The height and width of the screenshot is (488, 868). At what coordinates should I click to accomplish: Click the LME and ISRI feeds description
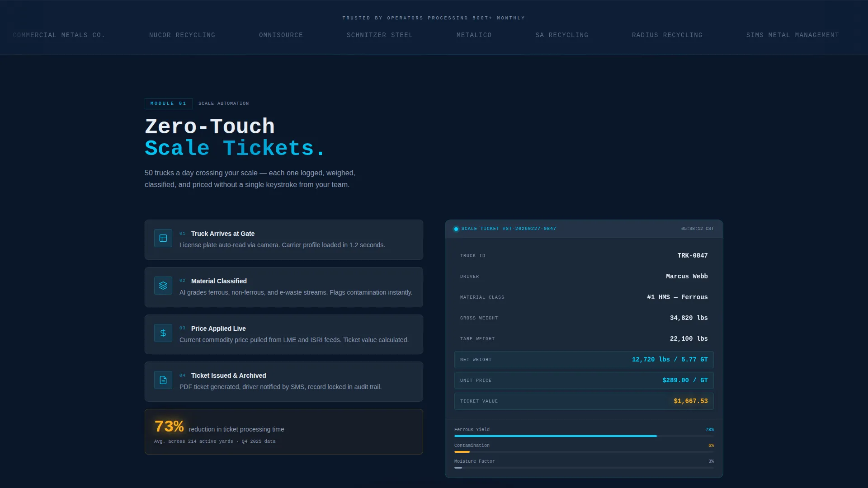click(294, 340)
